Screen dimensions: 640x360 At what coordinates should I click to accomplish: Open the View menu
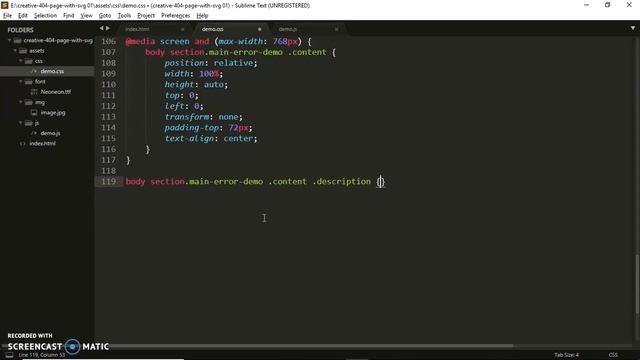86,16
